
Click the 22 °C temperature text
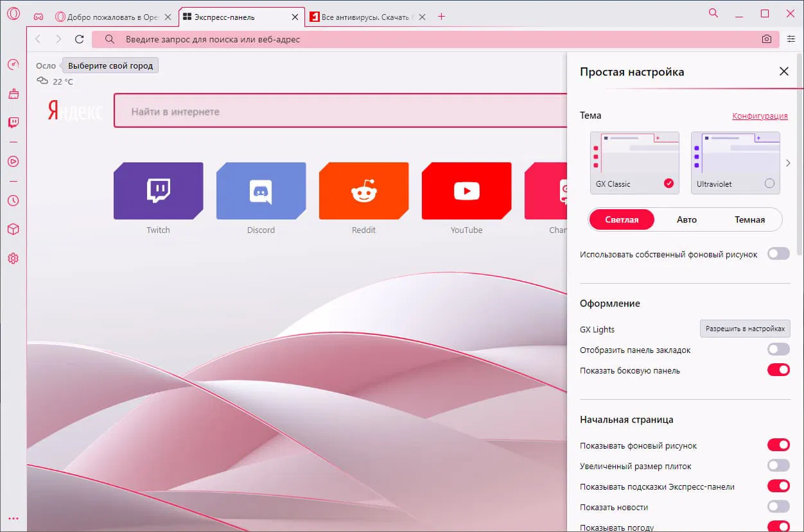point(63,82)
